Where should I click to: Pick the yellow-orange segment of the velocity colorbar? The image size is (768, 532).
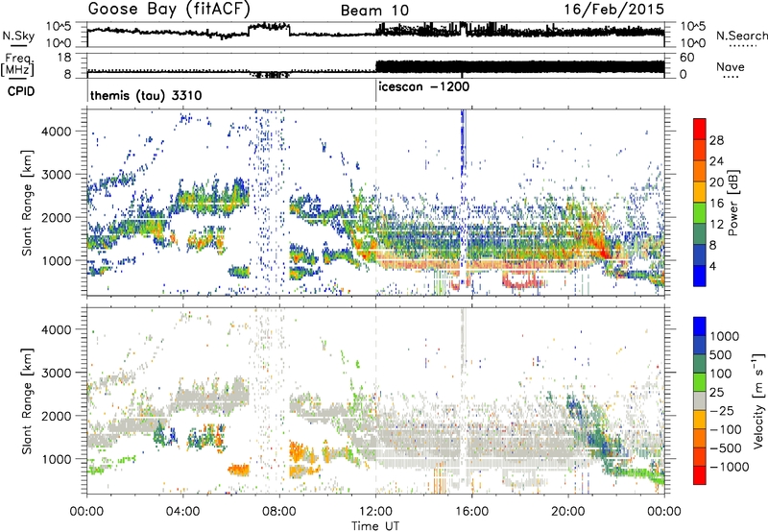(x=700, y=420)
